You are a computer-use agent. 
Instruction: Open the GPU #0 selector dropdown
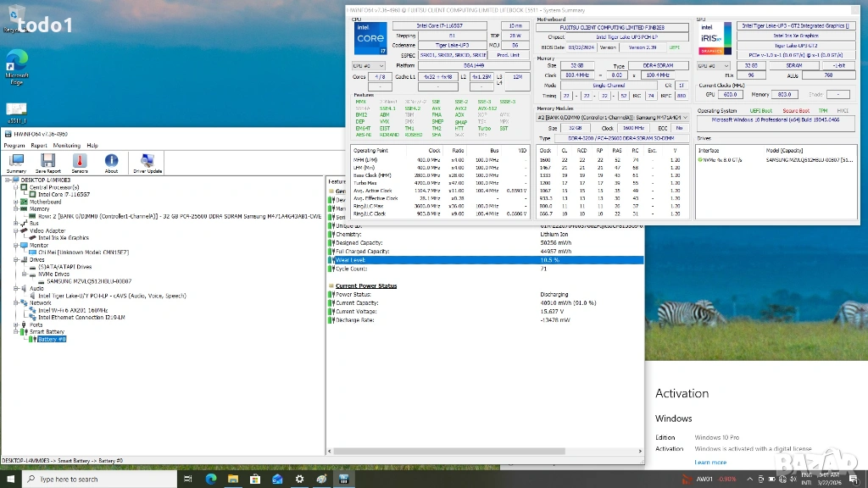[713, 65]
